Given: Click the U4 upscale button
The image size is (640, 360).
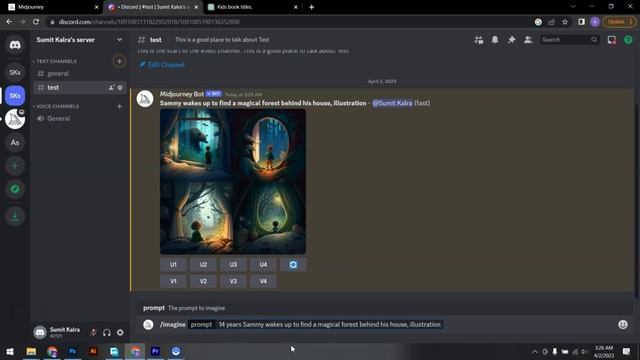Looking at the screenshot, I should coord(263,264).
